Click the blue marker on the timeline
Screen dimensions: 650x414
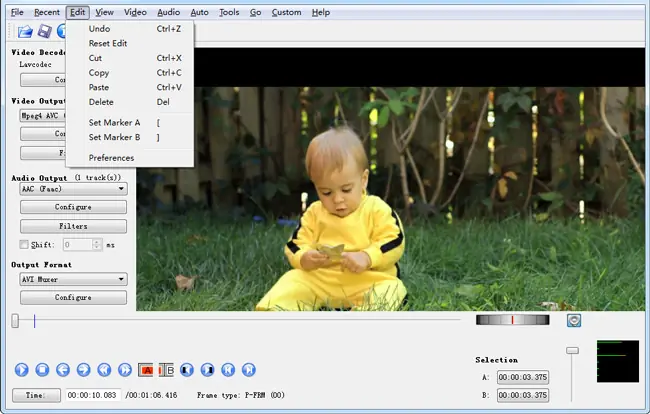pos(34,321)
